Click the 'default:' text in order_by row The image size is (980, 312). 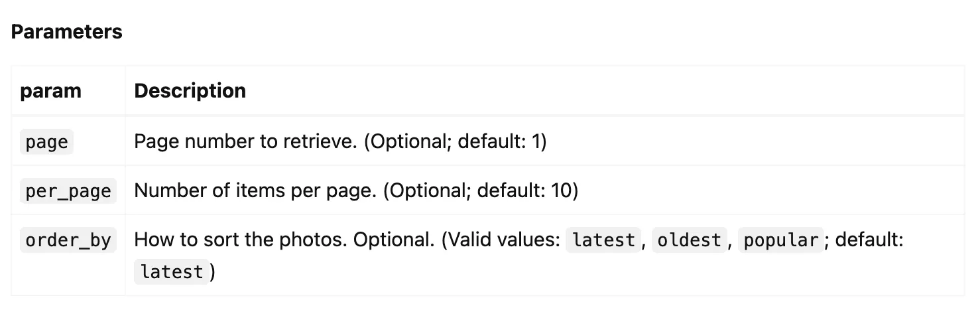pyautogui.click(x=869, y=240)
